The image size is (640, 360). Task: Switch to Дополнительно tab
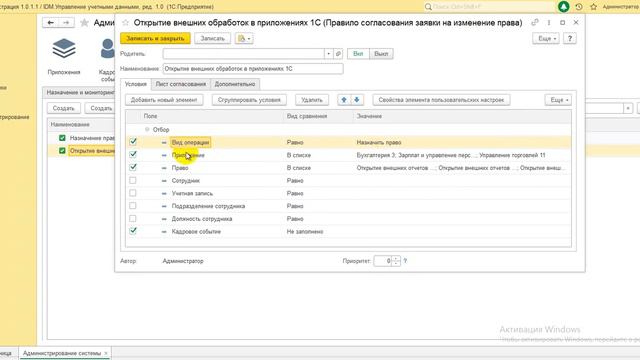coord(235,84)
